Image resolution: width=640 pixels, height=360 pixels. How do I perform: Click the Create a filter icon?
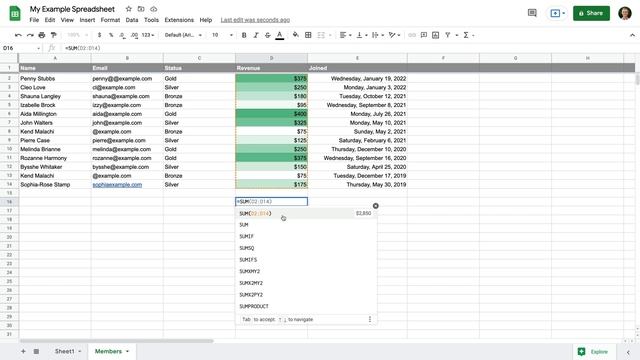pyautogui.click(x=448, y=35)
